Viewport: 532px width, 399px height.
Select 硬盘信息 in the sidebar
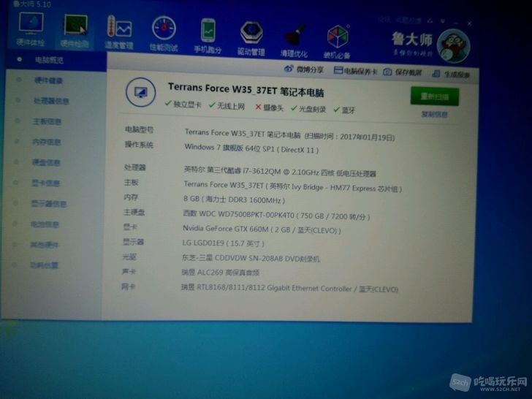[46, 162]
